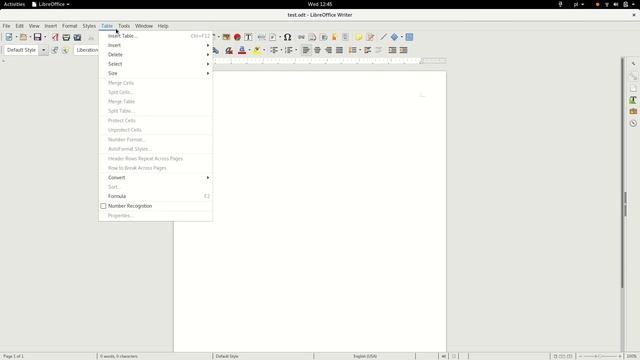Choose Insert Table menu entry
Image resolution: width=640 pixels, height=360 pixels.
click(x=156, y=36)
